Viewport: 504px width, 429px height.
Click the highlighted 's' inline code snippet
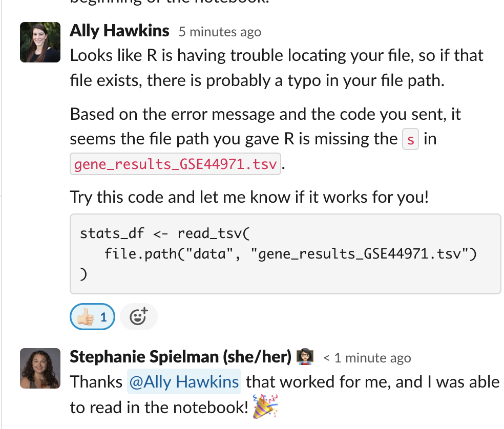pos(410,139)
